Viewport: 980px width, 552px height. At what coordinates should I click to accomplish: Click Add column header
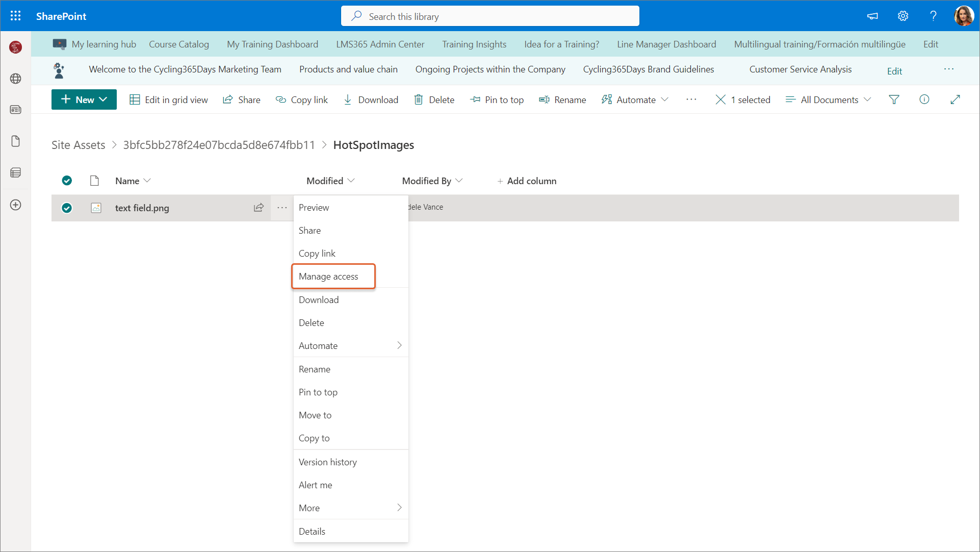[x=527, y=181]
